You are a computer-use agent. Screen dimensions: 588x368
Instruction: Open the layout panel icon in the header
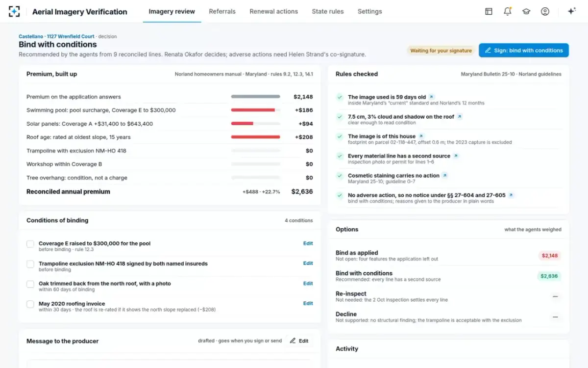(489, 11)
